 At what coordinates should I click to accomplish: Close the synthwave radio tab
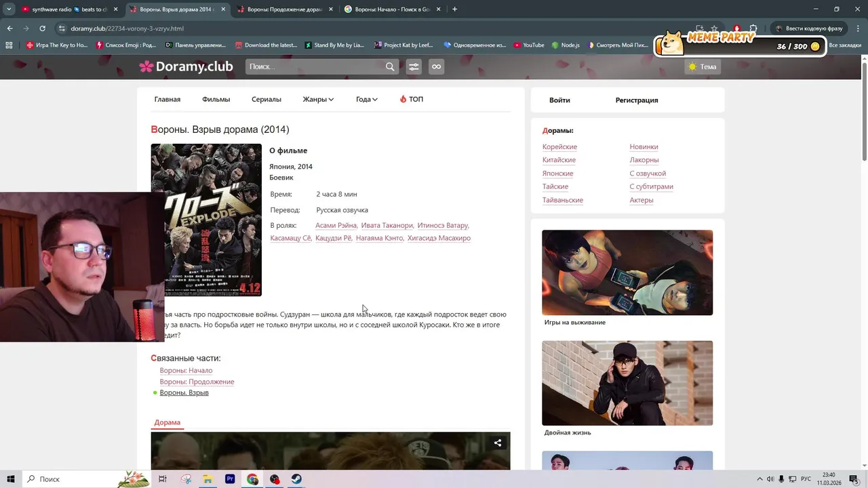point(115,9)
